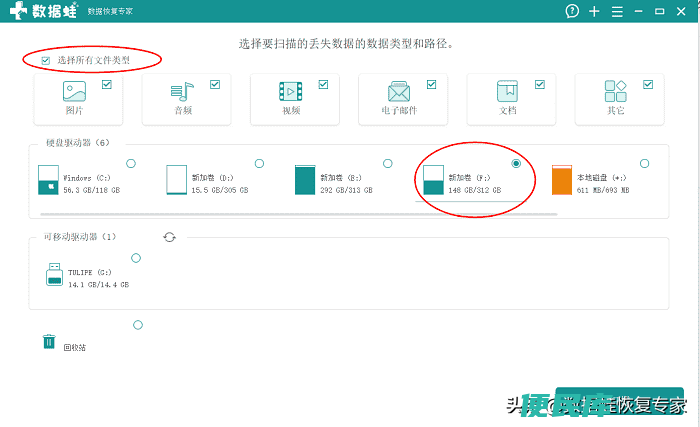Click the 图片 label text
700x427 pixels.
click(74, 110)
